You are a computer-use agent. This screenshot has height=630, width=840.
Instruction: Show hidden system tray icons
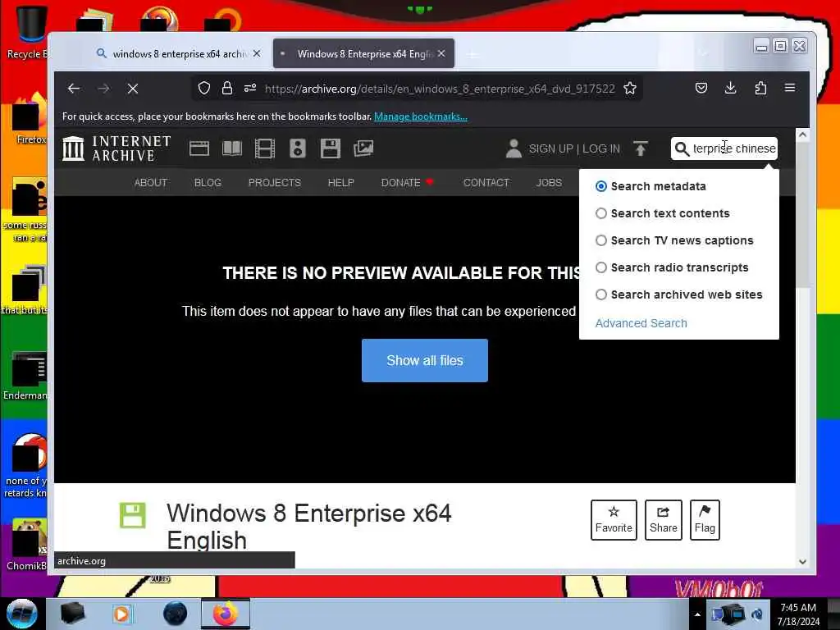click(x=697, y=614)
